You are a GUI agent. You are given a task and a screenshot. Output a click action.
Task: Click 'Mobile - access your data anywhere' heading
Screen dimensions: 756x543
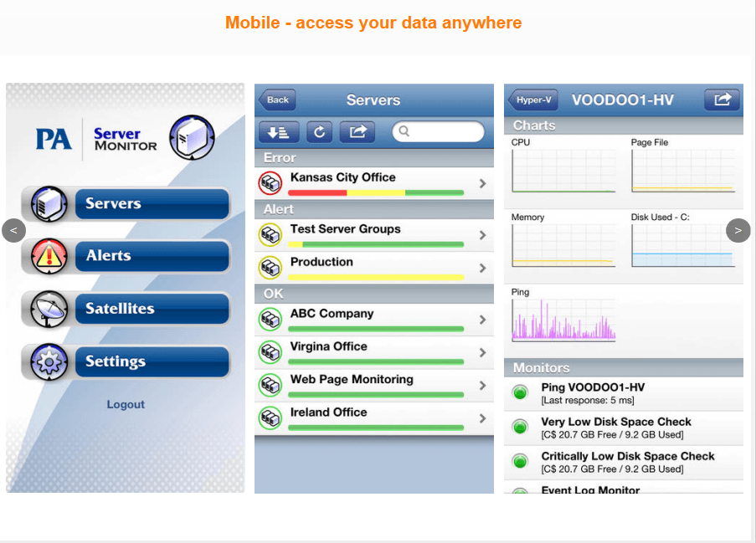(373, 23)
